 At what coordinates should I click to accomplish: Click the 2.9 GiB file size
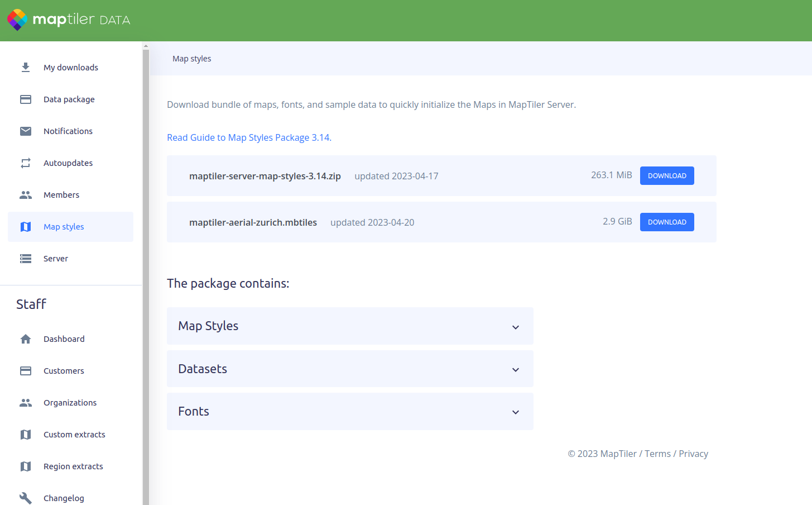(x=617, y=221)
